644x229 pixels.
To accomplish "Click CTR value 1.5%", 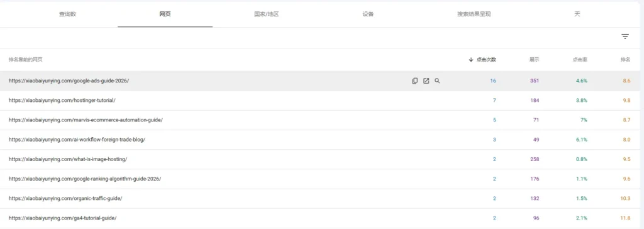I will pyautogui.click(x=582, y=199).
